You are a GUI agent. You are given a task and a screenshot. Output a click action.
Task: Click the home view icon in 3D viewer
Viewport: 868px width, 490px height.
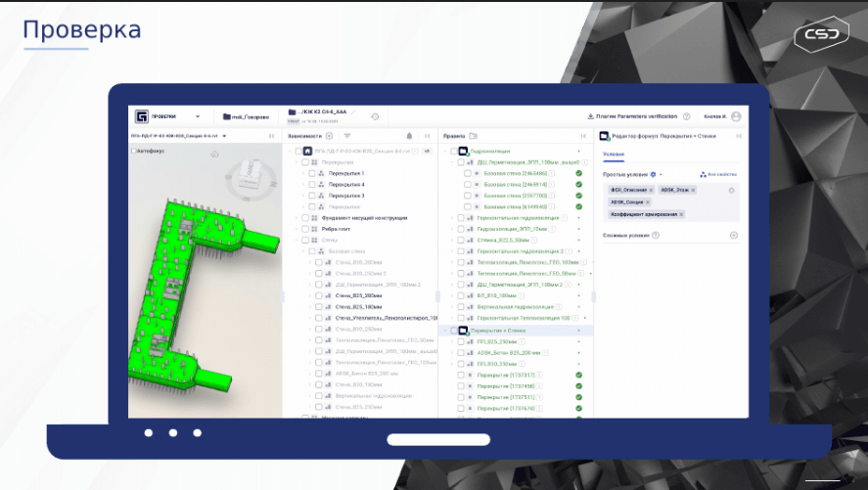point(213,155)
